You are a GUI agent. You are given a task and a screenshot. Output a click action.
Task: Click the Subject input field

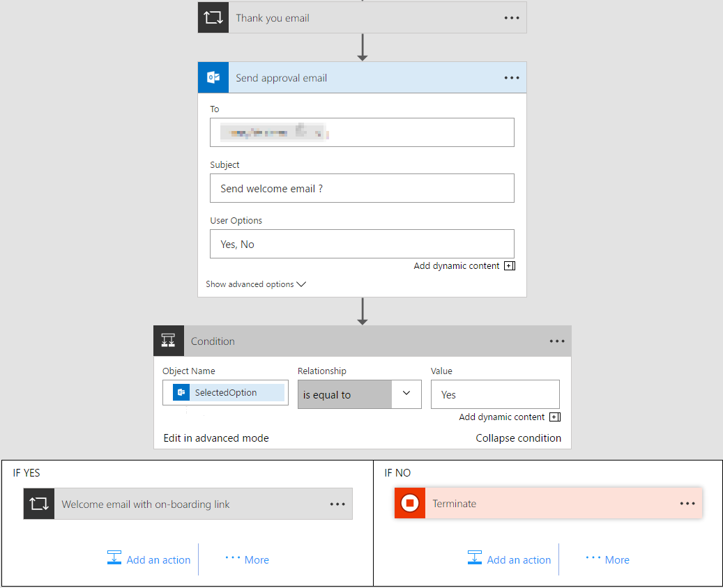[362, 189]
